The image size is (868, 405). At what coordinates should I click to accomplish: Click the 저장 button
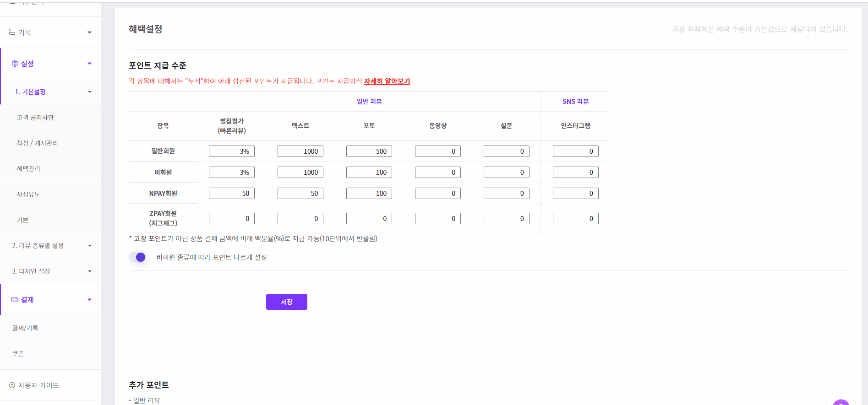click(287, 302)
